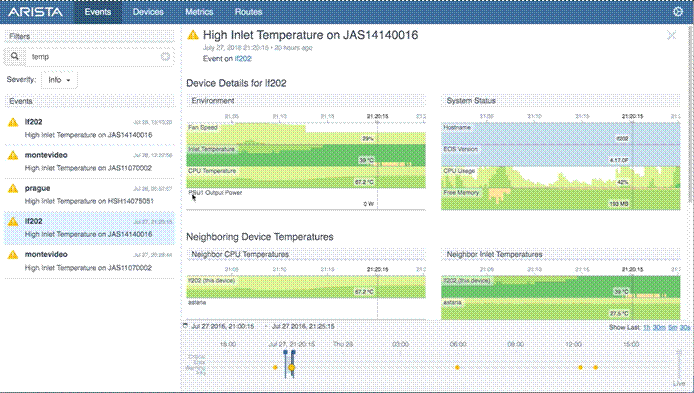Click the Fan Speed chart row
This screenshot has height=393, width=694.
click(306, 134)
